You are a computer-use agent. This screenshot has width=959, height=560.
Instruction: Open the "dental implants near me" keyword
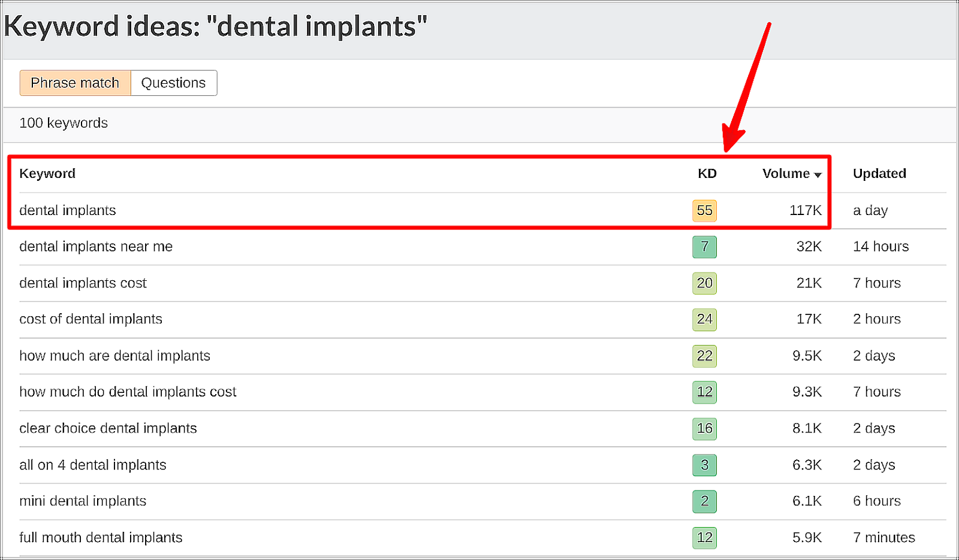[96, 247]
